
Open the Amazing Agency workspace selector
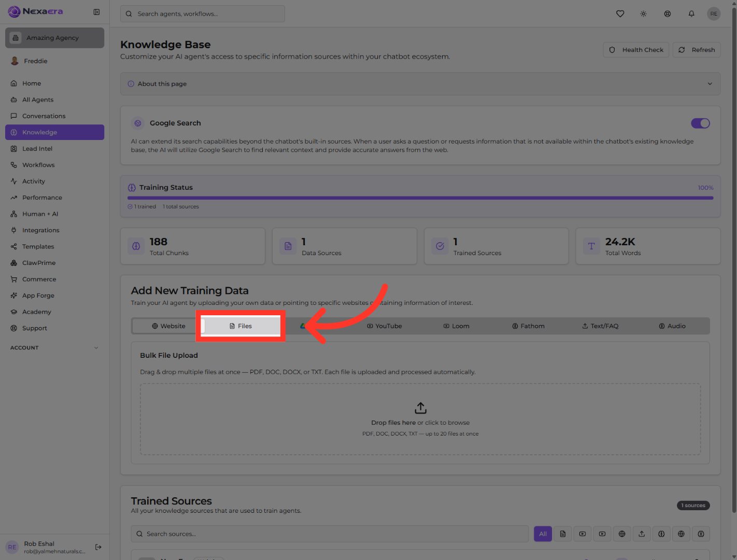pyautogui.click(x=54, y=38)
